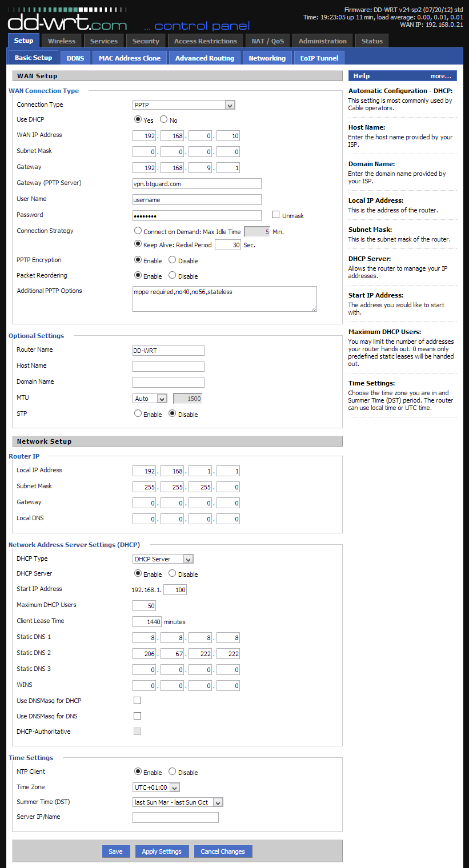Open the DDNS sub-tab
This screenshot has width=469, height=868.
(75, 58)
